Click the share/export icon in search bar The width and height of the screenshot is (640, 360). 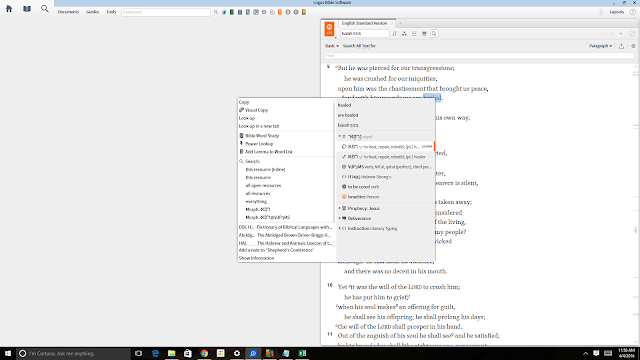coord(621,46)
